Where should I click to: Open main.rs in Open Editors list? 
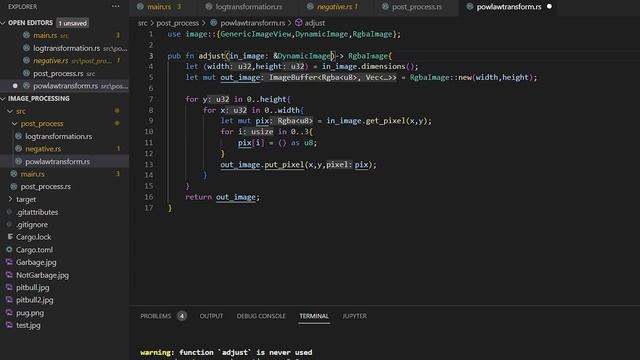[x=65, y=36]
